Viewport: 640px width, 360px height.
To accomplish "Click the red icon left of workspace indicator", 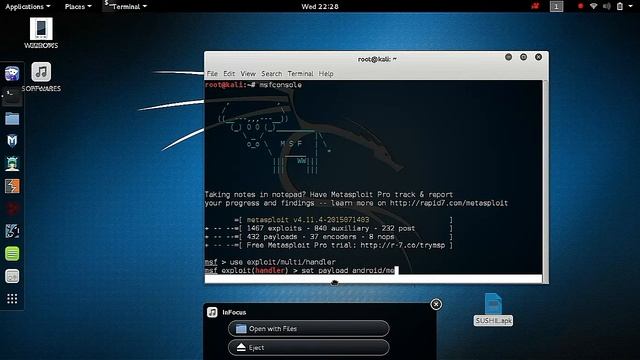I will pos(535,7).
